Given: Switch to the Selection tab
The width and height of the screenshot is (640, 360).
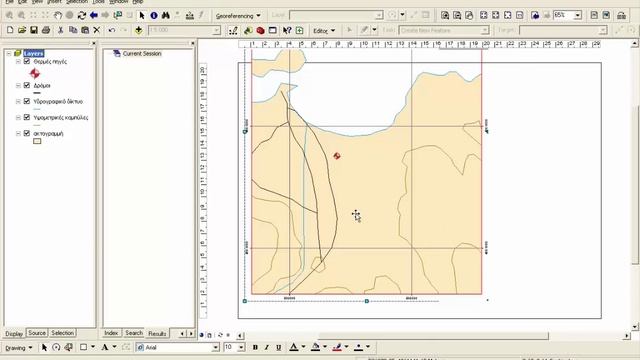Looking at the screenshot, I should [62, 333].
